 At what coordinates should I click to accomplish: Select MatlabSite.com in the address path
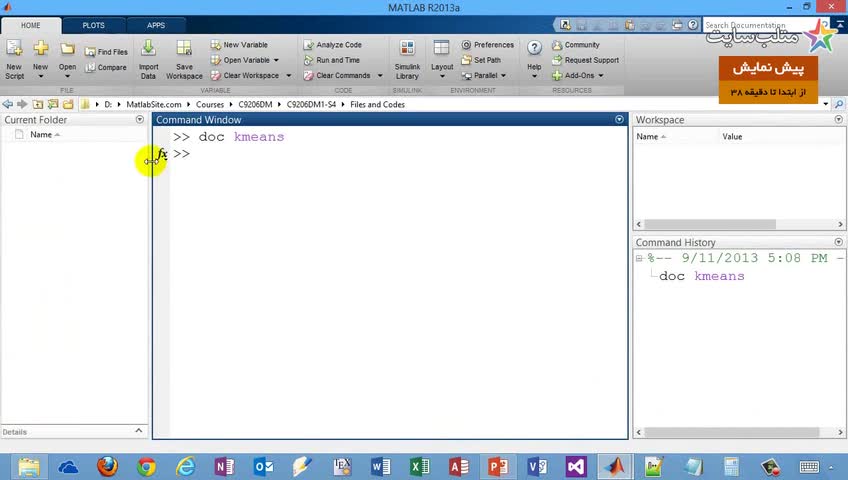[154, 104]
